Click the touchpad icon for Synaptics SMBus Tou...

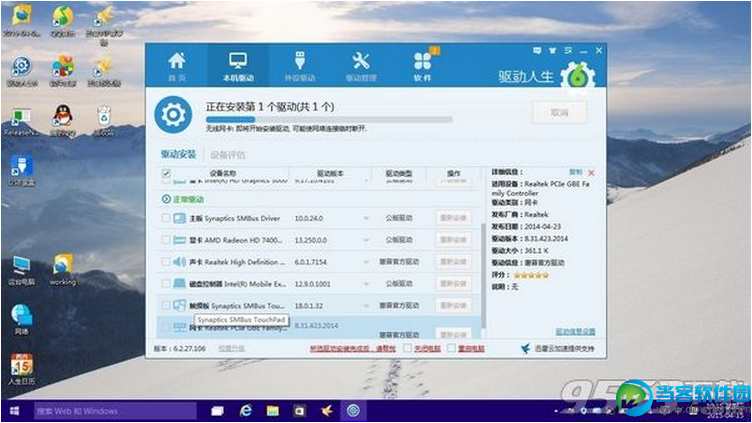[179, 306]
